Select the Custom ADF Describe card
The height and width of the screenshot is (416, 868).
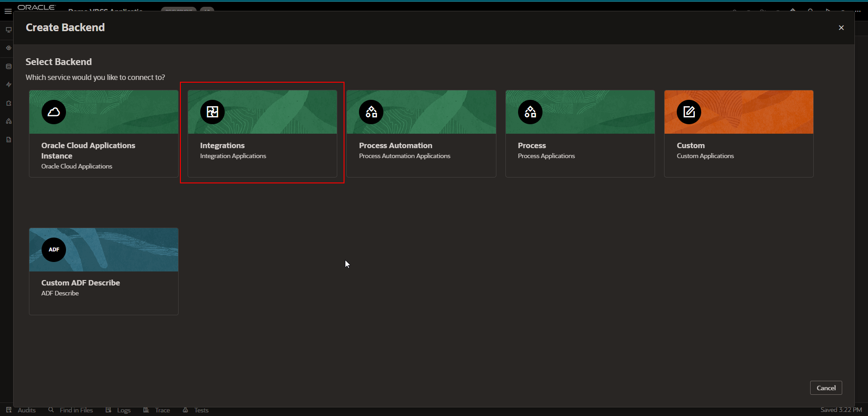pos(104,271)
